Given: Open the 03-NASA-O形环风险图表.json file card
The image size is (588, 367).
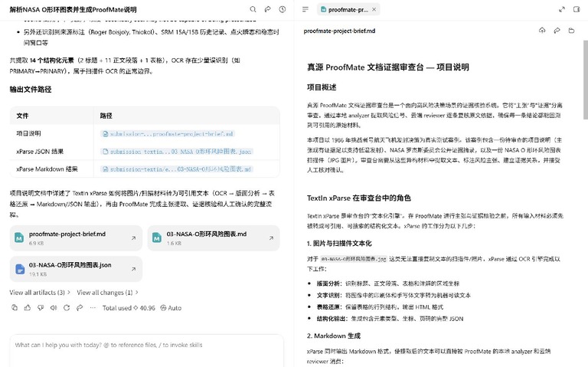Looking at the screenshot, I should tap(76, 269).
